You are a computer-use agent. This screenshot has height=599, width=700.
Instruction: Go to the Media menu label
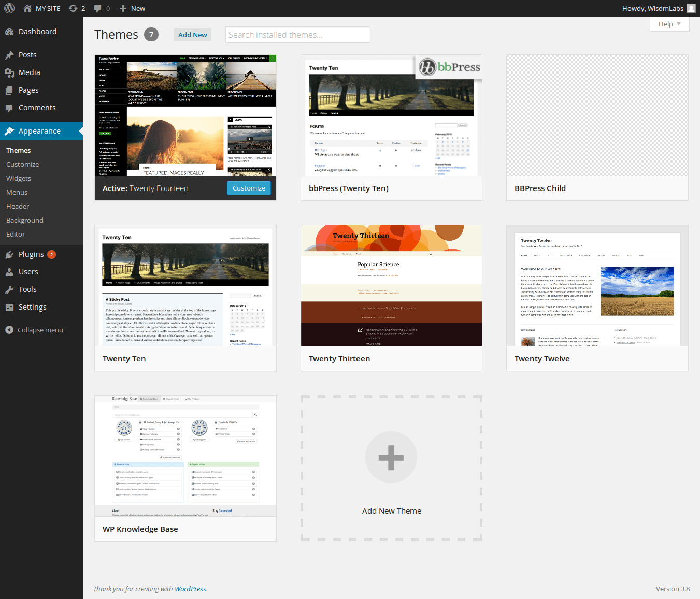[30, 72]
